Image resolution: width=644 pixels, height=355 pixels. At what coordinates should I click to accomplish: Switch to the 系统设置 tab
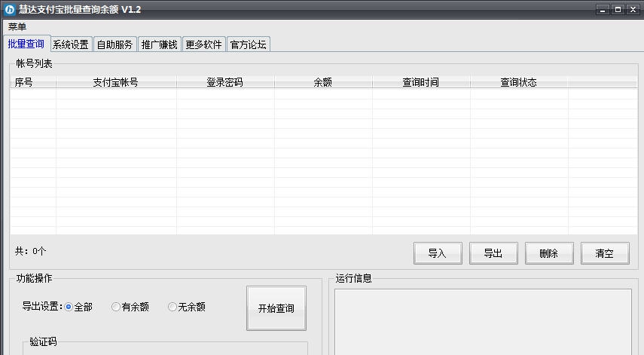pyautogui.click(x=71, y=44)
